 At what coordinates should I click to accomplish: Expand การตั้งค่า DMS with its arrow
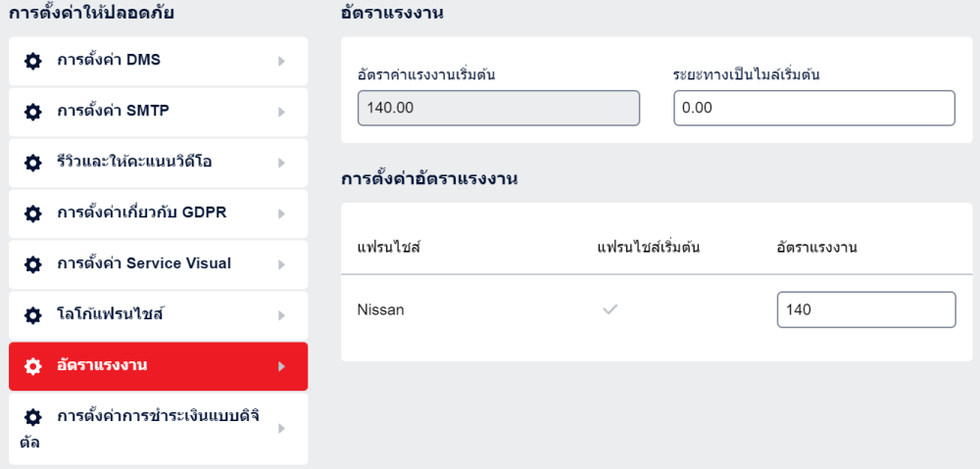tap(281, 61)
